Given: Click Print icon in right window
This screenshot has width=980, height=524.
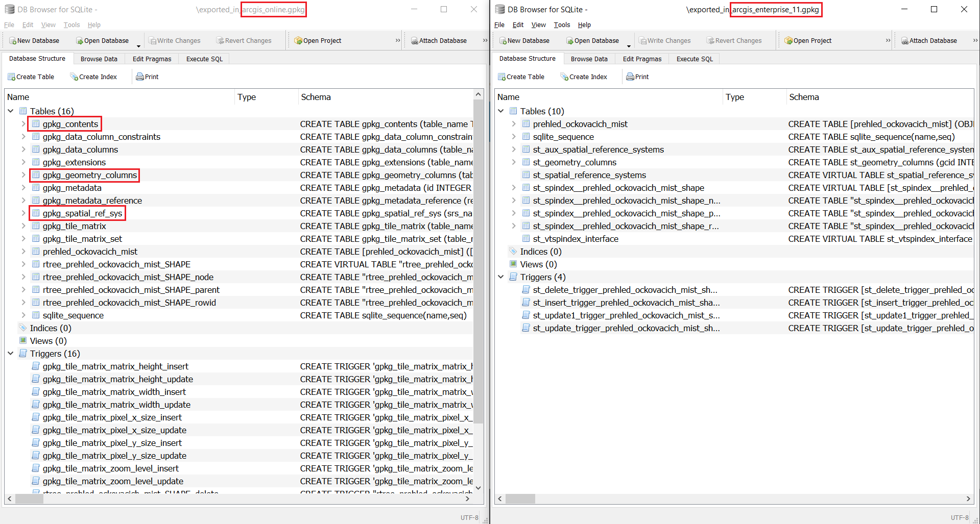Looking at the screenshot, I should click(630, 77).
